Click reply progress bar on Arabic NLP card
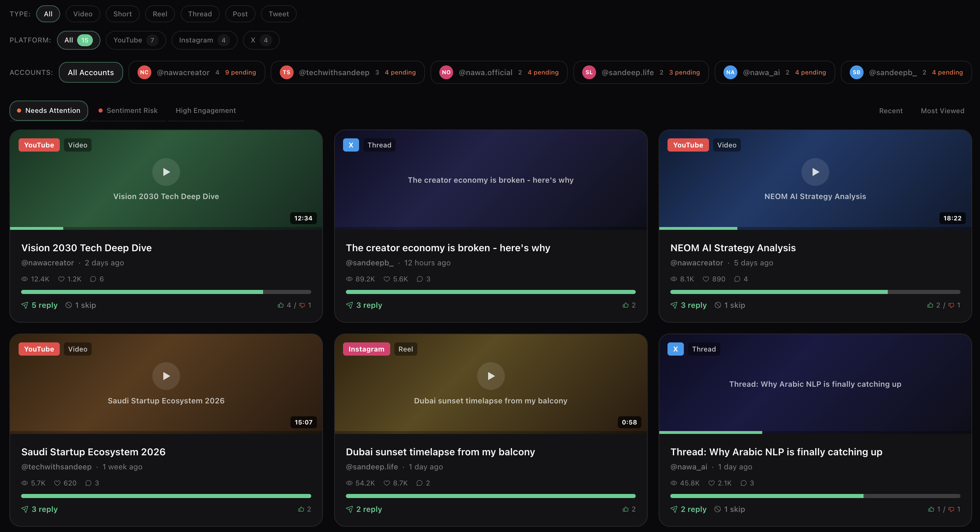This screenshot has width=980, height=532. coord(815,496)
